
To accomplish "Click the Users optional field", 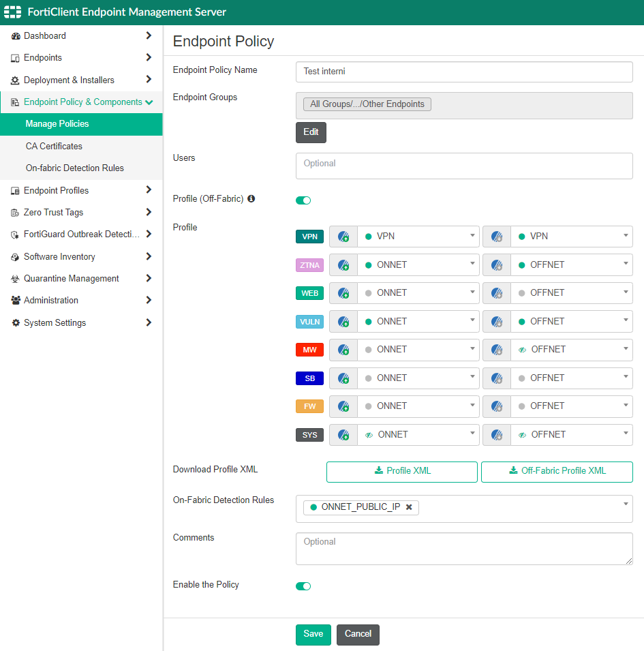I will pos(464,166).
